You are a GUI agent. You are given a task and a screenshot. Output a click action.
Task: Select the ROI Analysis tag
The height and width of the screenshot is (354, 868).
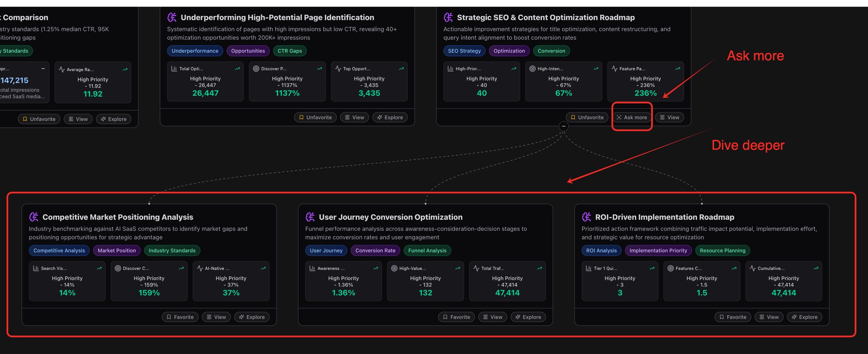(x=602, y=250)
